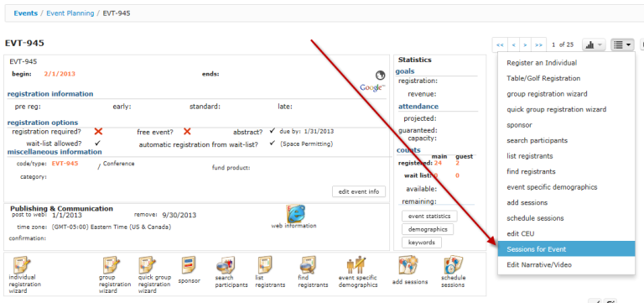Click the edit event info button
644x303 pixels.
point(359,191)
